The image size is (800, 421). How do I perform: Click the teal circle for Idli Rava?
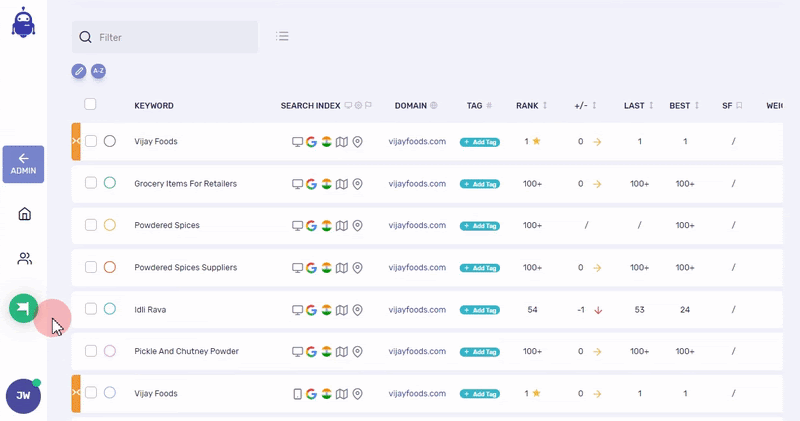coord(110,309)
